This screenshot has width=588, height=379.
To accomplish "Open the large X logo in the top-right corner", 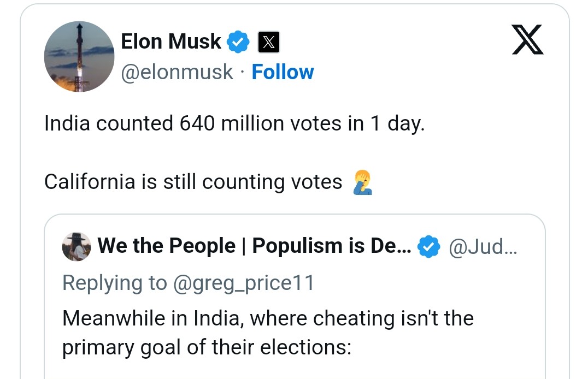I will (x=527, y=40).
